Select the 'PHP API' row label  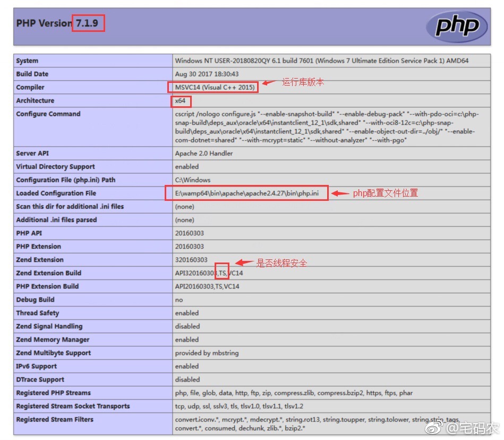(29, 233)
